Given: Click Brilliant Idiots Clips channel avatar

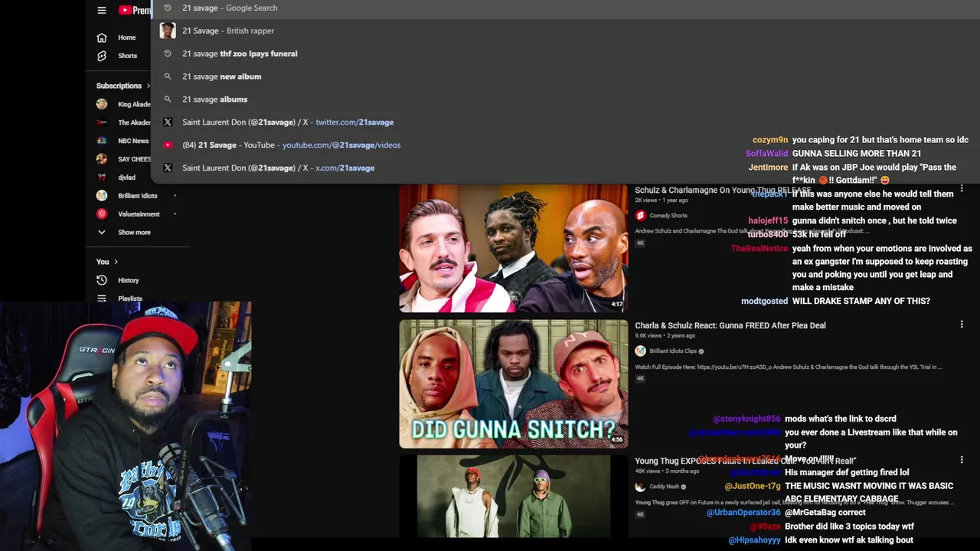Looking at the screenshot, I should pos(640,351).
